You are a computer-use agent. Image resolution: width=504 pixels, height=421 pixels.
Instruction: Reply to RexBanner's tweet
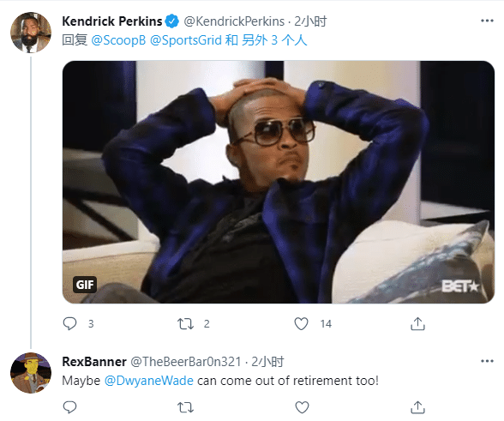click(69, 407)
